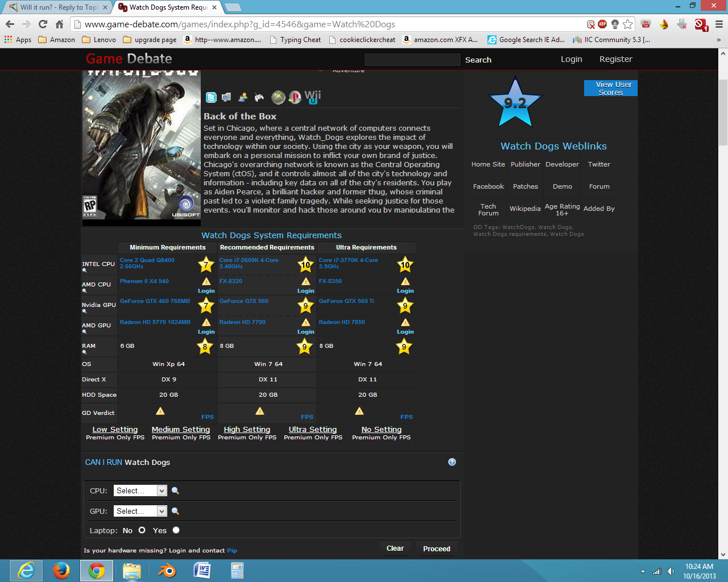Click the 'View User Scores' button
728x582 pixels.
pos(611,88)
